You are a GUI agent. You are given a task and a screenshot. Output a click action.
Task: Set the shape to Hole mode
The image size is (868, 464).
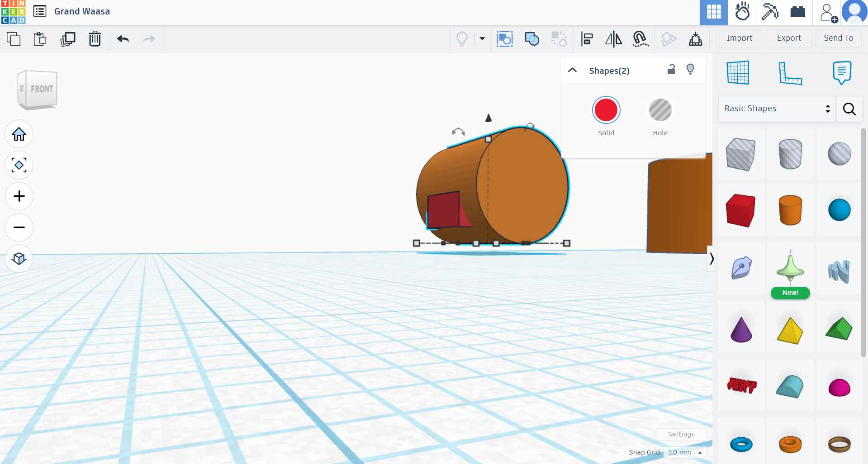point(660,110)
